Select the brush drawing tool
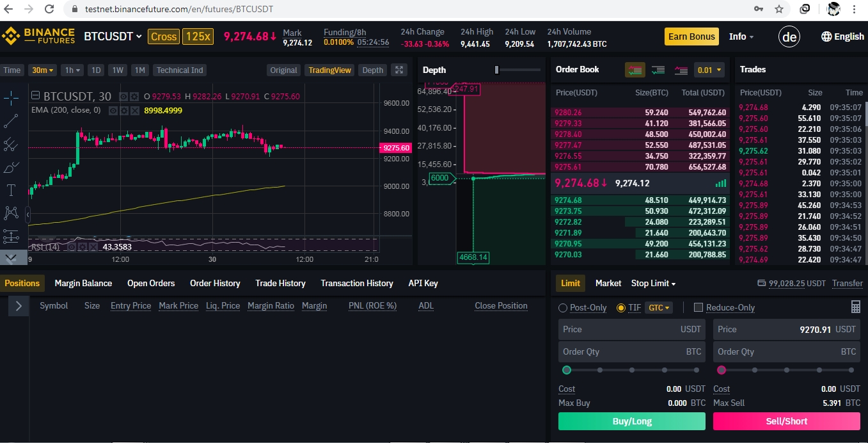The height and width of the screenshot is (443, 868). pos(11,168)
